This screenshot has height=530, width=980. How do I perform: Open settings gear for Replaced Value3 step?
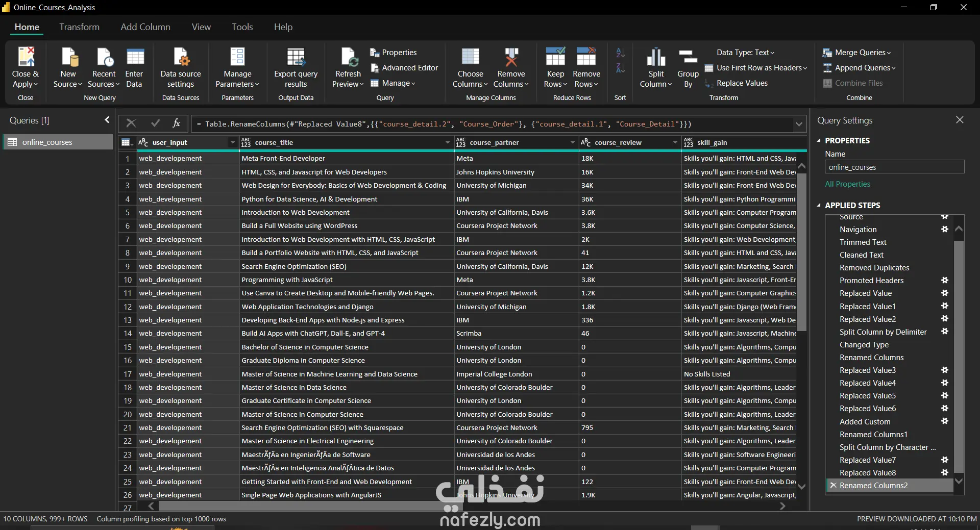click(x=945, y=370)
